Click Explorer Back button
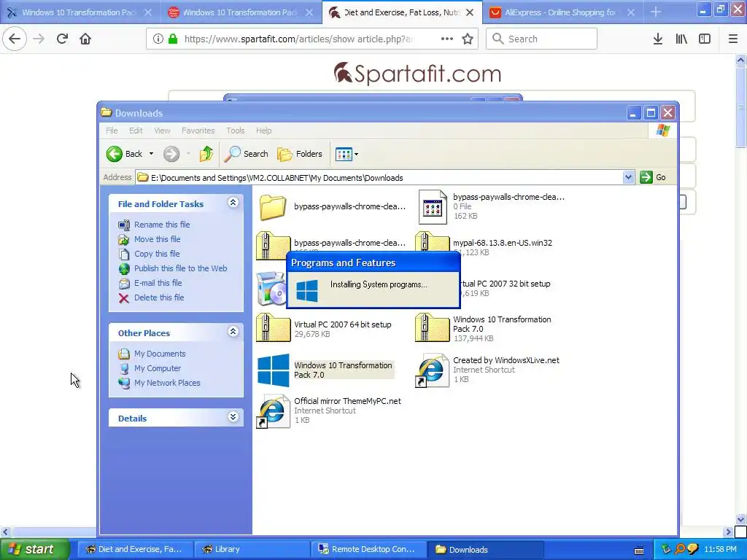Image resolution: width=747 pixels, height=560 pixels. coord(124,154)
